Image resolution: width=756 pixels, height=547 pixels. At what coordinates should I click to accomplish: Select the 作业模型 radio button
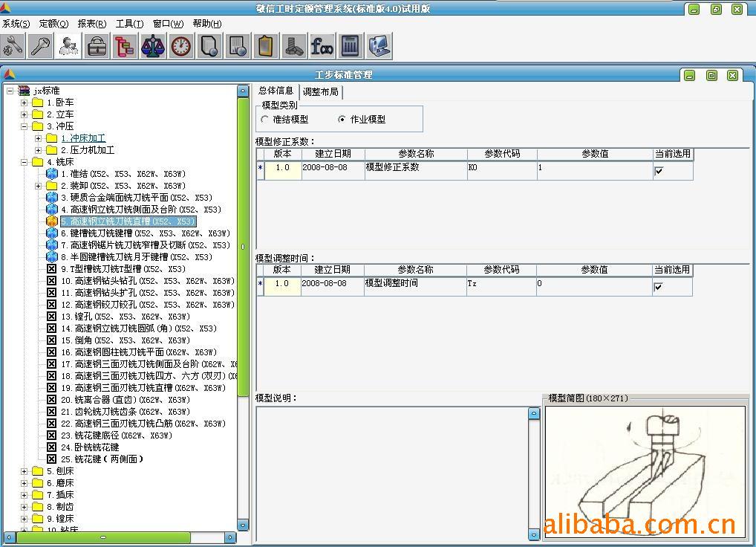pyautogui.click(x=342, y=119)
